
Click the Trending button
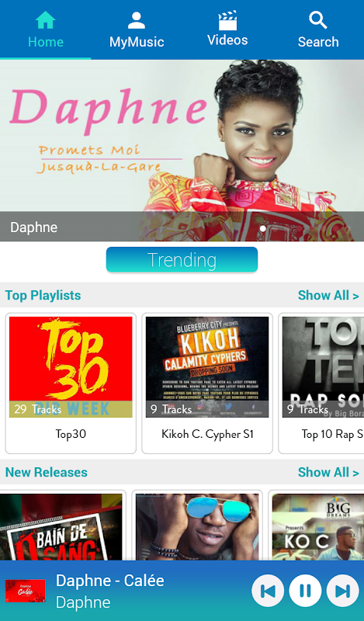coord(182,260)
